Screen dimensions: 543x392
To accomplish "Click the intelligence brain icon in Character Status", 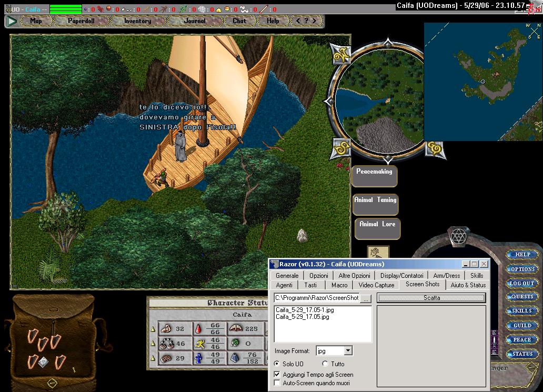I will tap(167, 358).
